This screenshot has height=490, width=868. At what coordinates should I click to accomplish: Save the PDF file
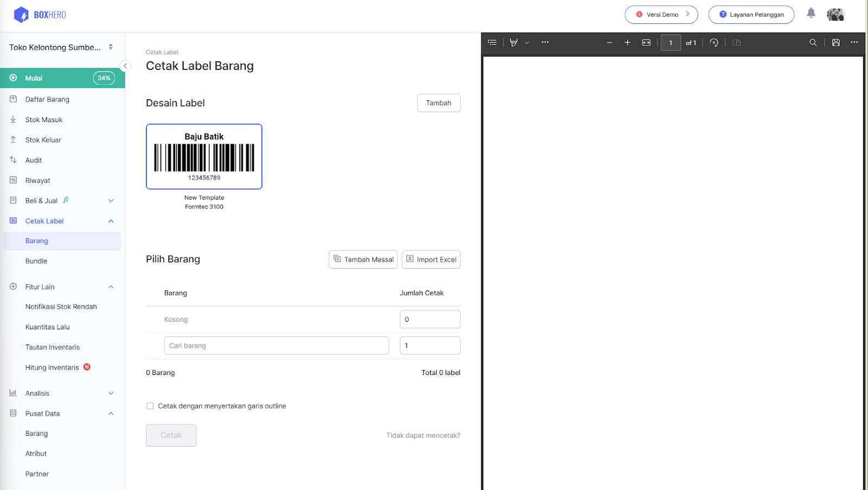tap(836, 42)
